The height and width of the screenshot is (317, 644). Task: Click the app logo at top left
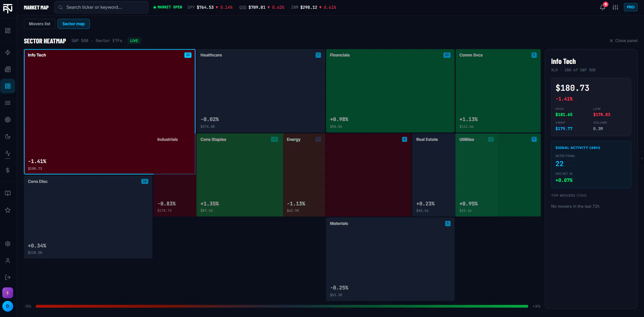point(8,8)
